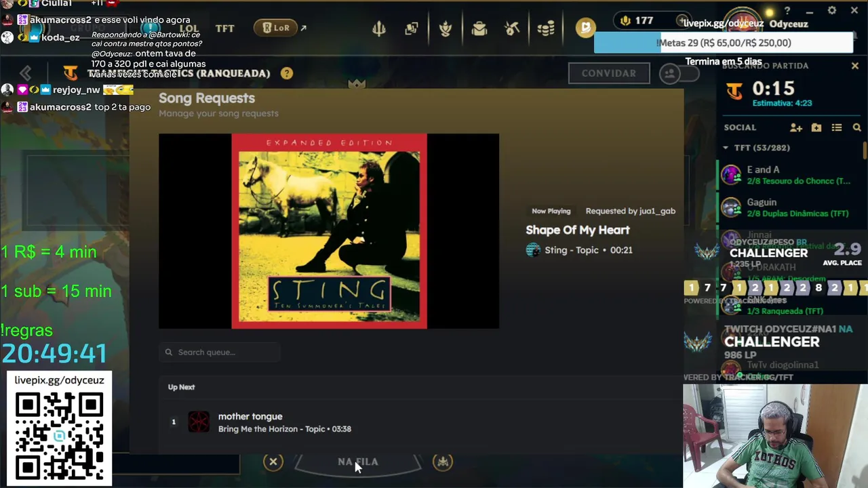Click the mother tongue song thumbnail

click(199, 422)
